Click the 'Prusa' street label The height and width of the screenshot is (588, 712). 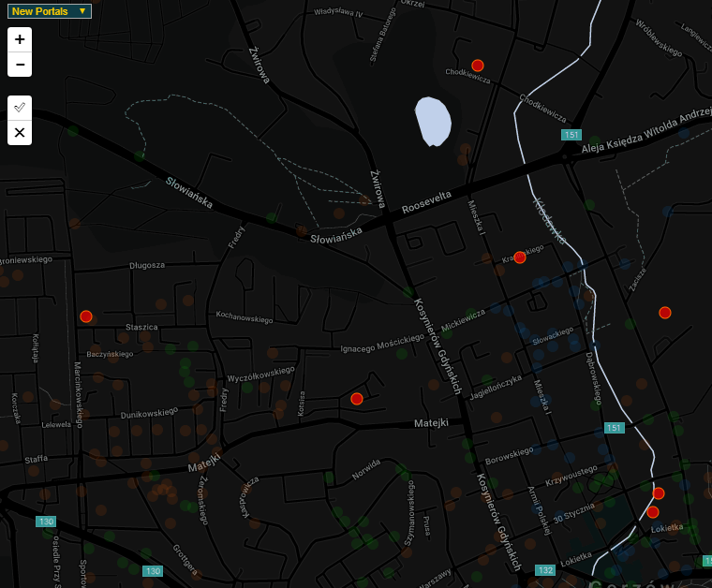426,525
